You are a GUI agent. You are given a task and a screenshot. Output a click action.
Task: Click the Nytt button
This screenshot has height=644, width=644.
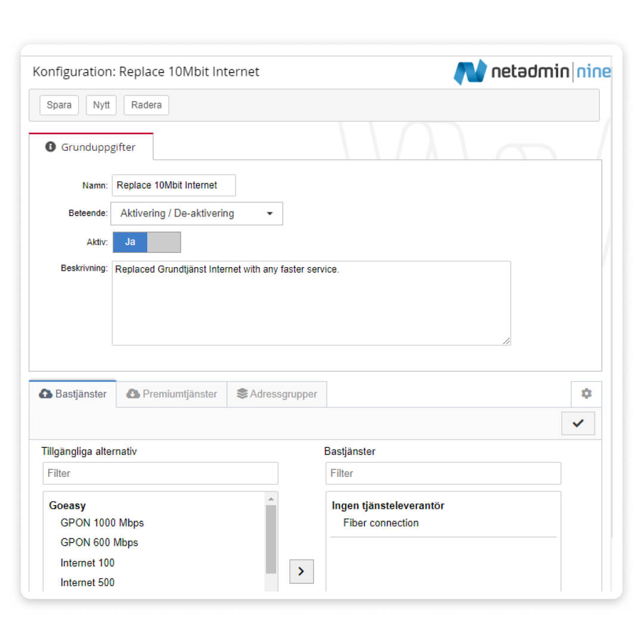click(101, 105)
